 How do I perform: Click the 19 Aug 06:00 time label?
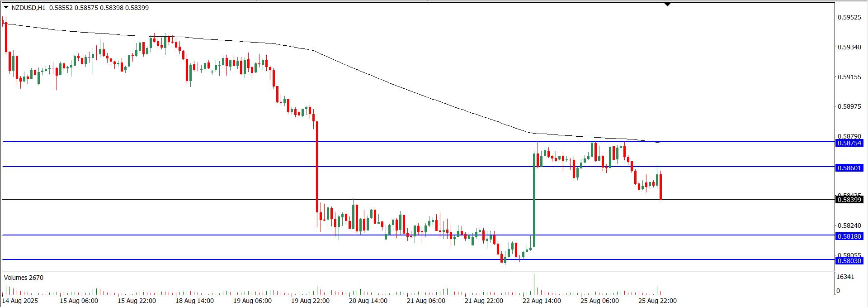[x=252, y=301]
